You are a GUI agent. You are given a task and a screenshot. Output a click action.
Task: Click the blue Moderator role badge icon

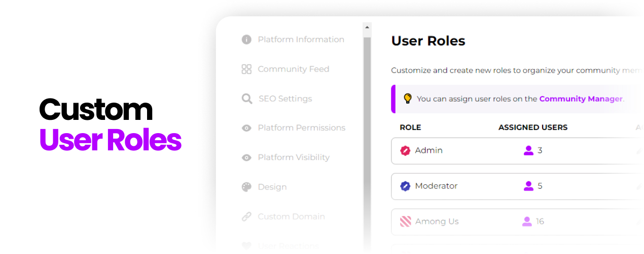coord(405,186)
